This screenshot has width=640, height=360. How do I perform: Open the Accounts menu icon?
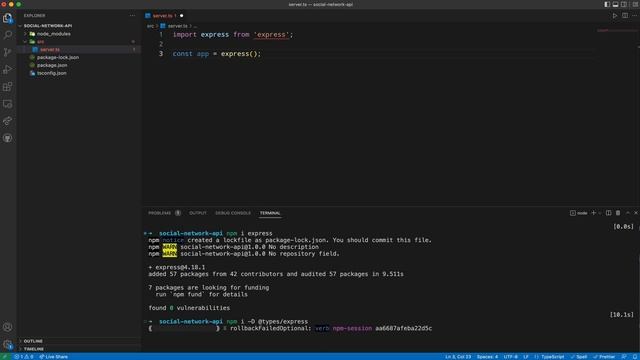pyautogui.click(x=7, y=327)
